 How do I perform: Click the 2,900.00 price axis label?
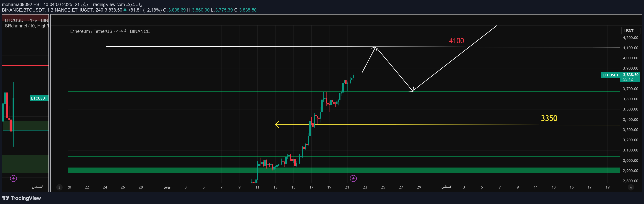coord(630,171)
